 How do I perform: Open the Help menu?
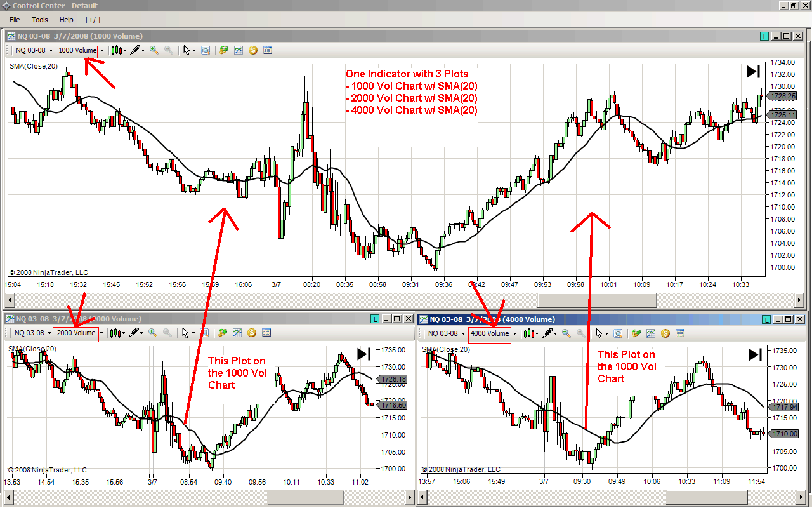(x=67, y=20)
